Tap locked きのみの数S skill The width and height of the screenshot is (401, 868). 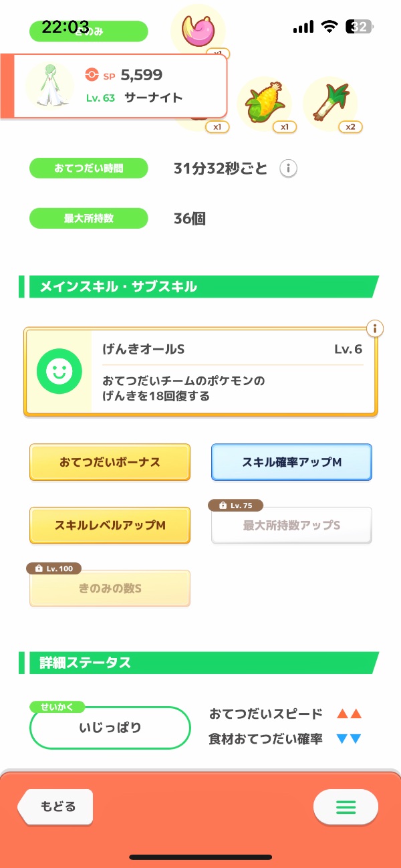click(110, 588)
